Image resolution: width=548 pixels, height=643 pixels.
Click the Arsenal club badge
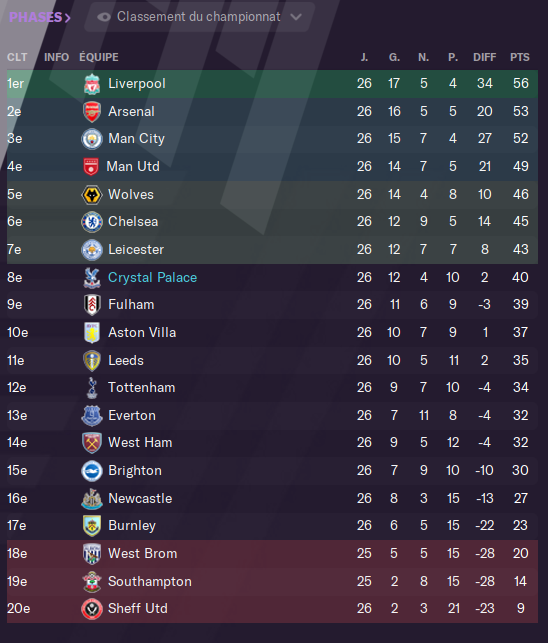point(92,112)
